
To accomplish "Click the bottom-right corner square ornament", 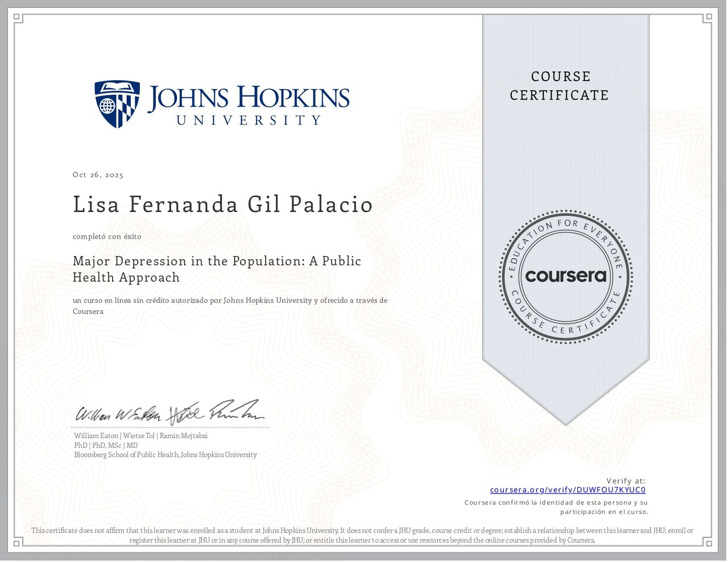I will tap(708, 544).
